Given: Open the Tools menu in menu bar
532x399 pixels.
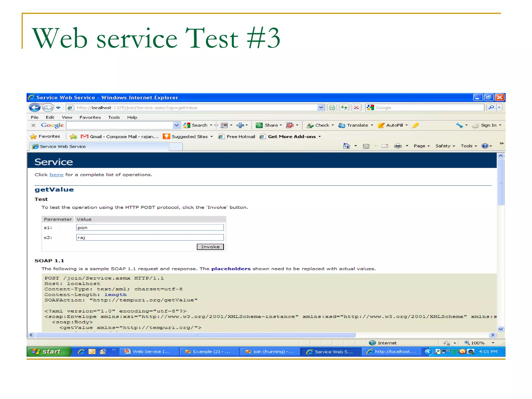Looking at the screenshot, I should click(x=114, y=117).
